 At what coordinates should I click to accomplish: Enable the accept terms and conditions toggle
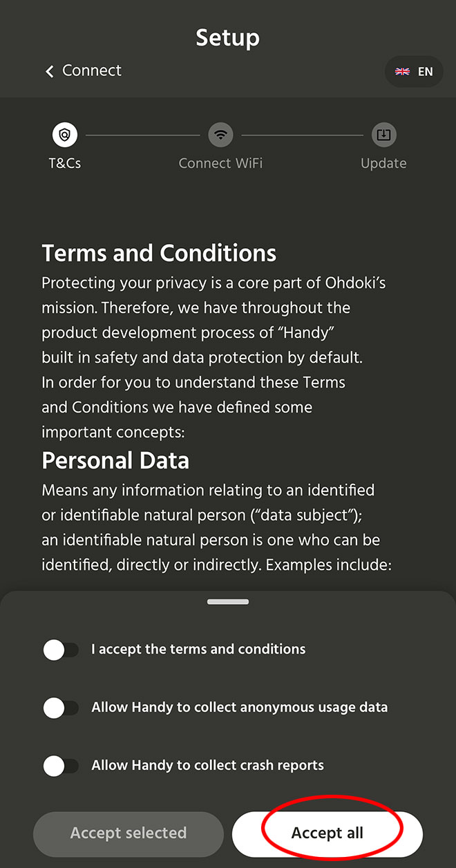pyautogui.click(x=61, y=650)
